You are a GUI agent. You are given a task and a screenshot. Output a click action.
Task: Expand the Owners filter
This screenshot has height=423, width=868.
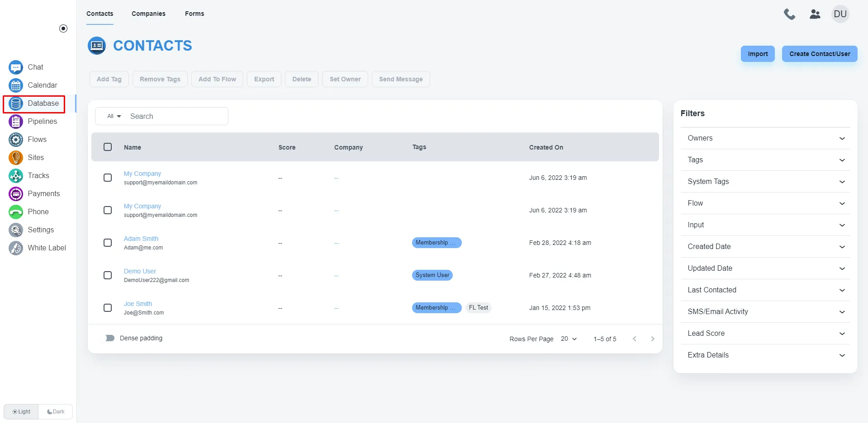[765, 138]
